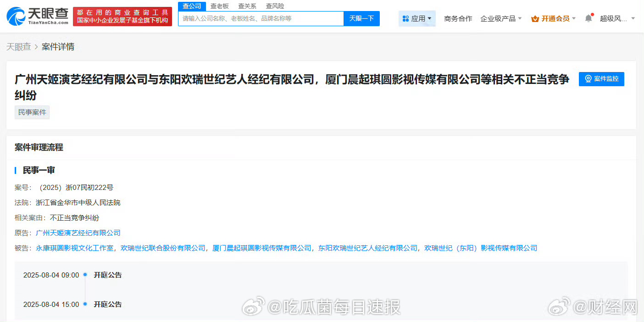This screenshot has height=322, width=644.
Task: Click the 案件详情 breadcrumb text
Action: click(58, 47)
